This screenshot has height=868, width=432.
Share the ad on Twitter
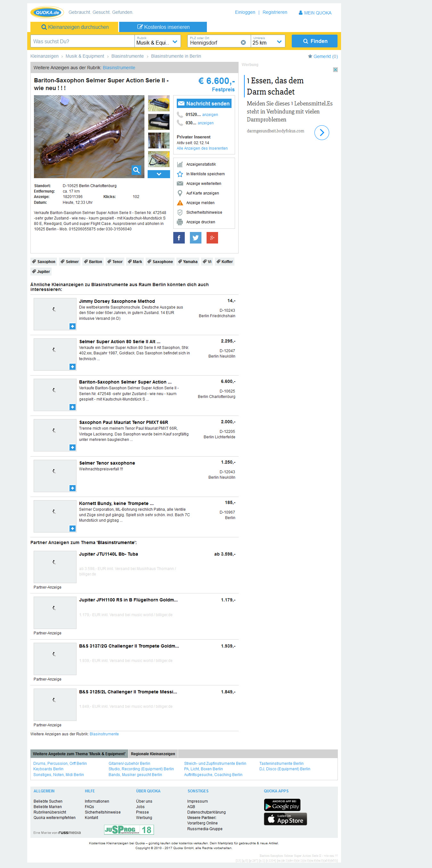tap(195, 237)
